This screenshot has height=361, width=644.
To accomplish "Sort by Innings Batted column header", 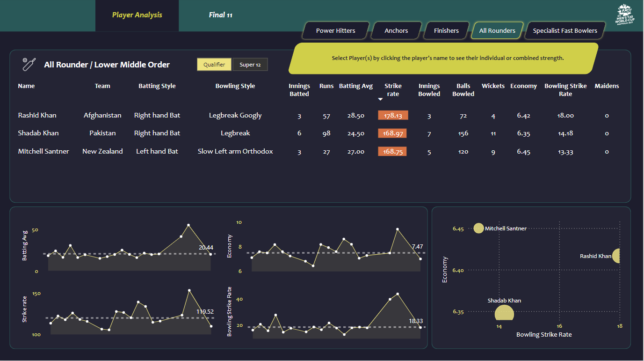I will [299, 90].
